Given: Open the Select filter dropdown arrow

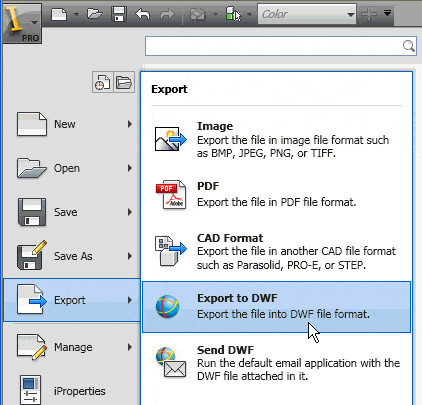Looking at the screenshot, I should pyautogui.click(x=250, y=14).
